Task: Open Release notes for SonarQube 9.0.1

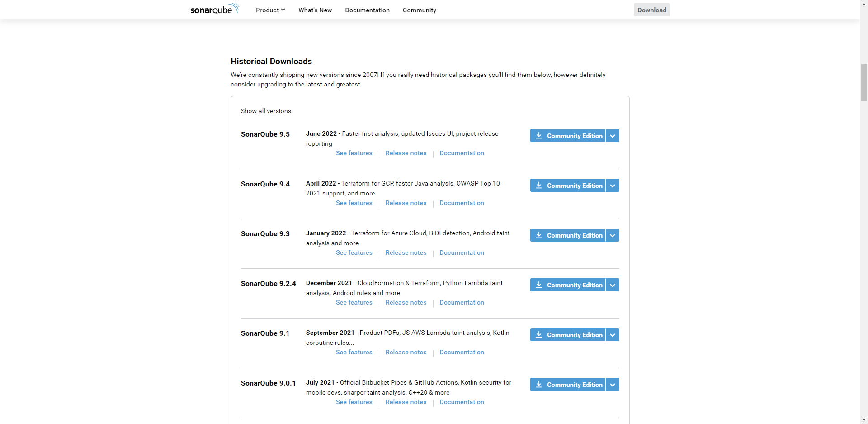Action: [406, 402]
